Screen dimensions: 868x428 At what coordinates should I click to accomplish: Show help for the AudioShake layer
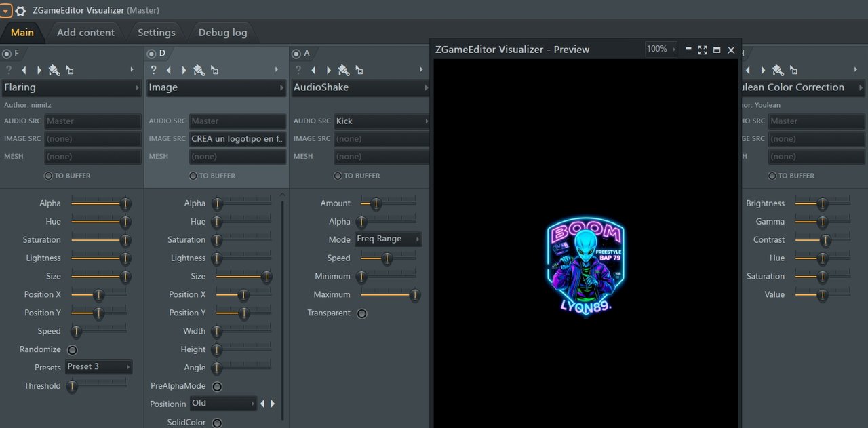click(298, 70)
